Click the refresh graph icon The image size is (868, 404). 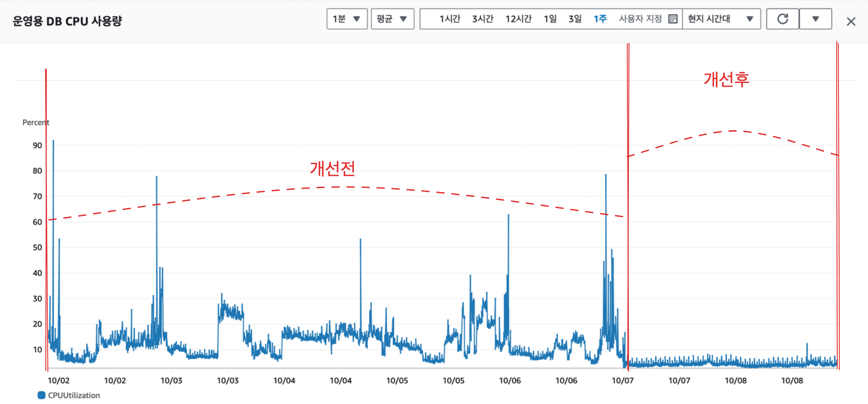783,19
